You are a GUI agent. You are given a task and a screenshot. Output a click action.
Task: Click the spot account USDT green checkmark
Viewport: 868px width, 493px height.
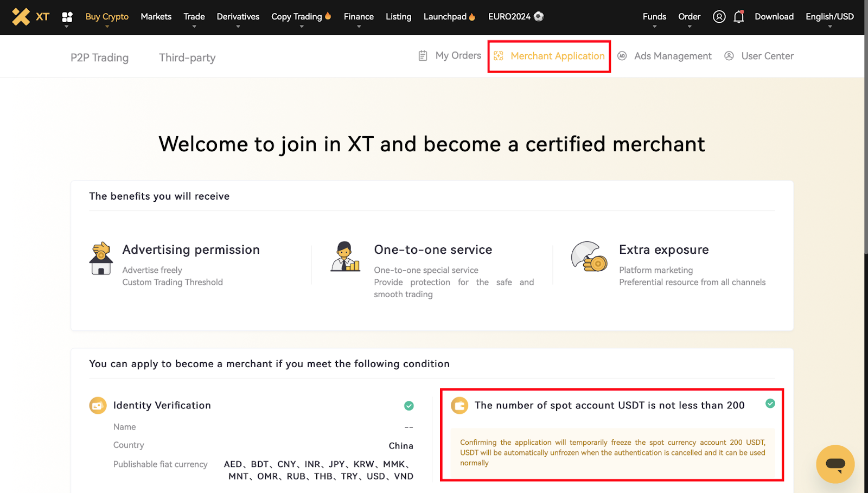[770, 404]
